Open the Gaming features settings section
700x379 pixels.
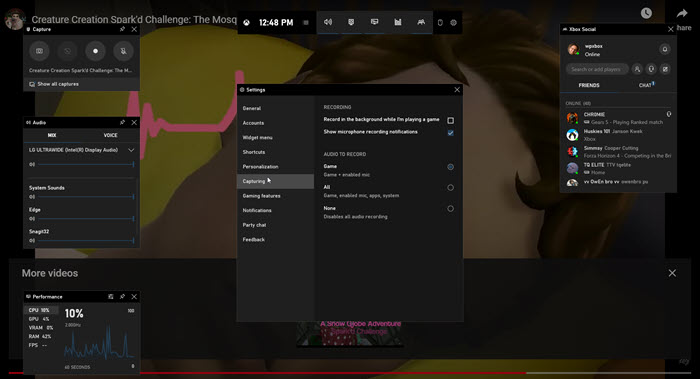pyautogui.click(x=275, y=196)
